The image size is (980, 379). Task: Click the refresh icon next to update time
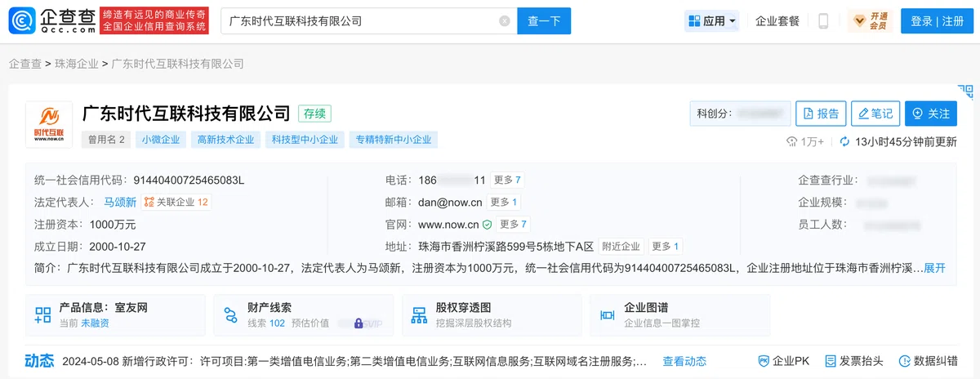(x=844, y=141)
